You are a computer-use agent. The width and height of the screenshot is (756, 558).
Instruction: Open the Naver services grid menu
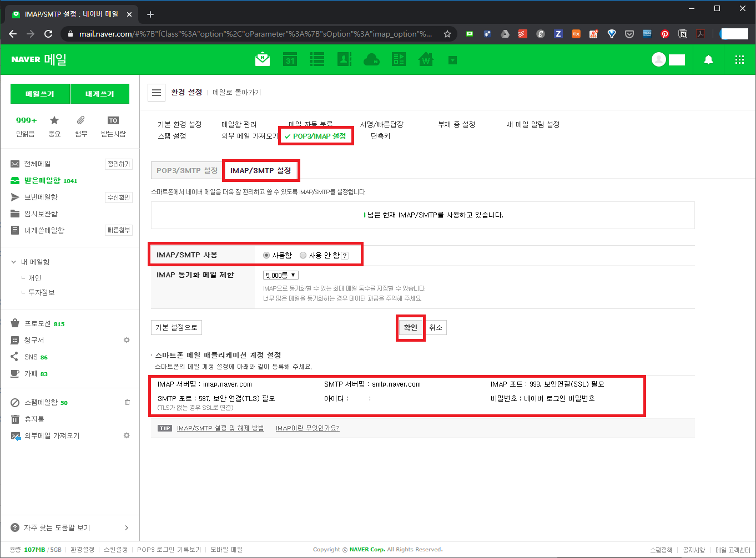[739, 60]
